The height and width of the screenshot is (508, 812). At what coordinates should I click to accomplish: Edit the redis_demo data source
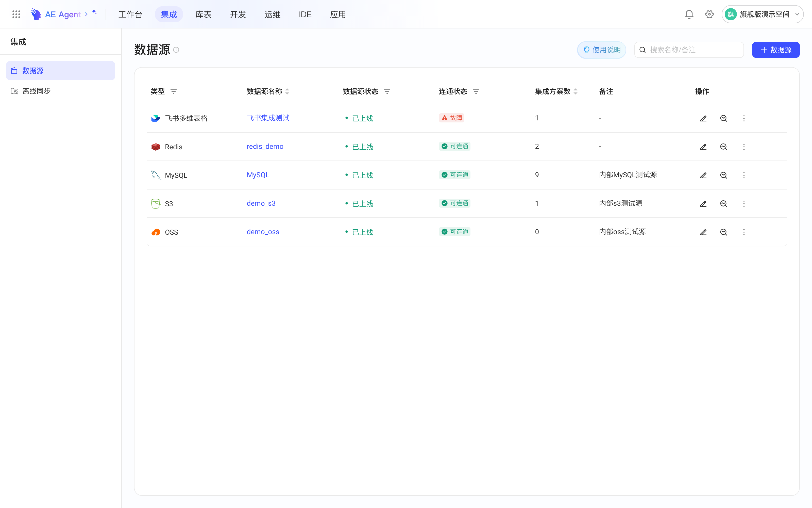(x=703, y=147)
